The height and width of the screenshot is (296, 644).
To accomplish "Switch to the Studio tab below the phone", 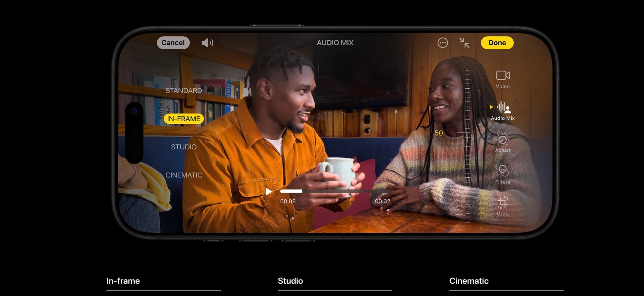I will pyautogui.click(x=290, y=281).
